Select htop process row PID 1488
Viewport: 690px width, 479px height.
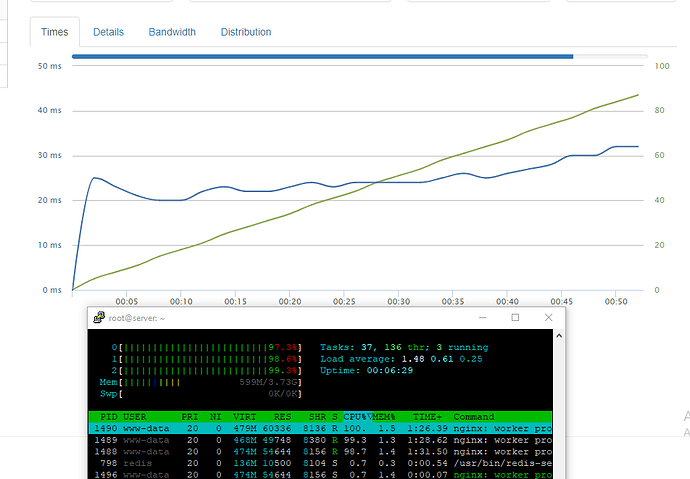coord(320,452)
